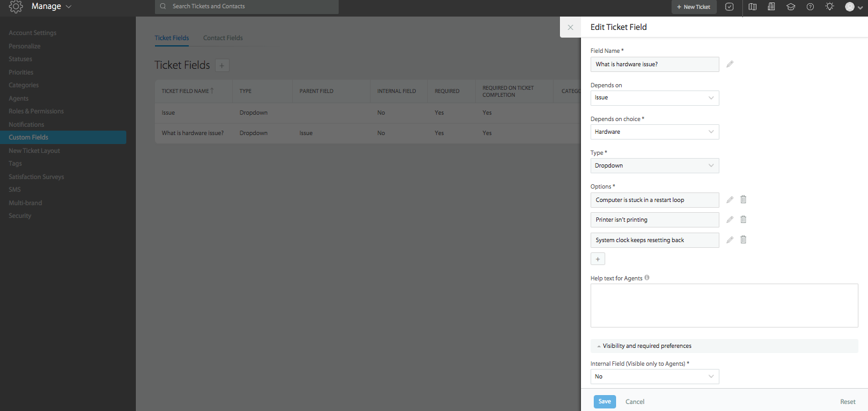
Task: Close the Edit Ticket Field panel
Action: [570, 27]
